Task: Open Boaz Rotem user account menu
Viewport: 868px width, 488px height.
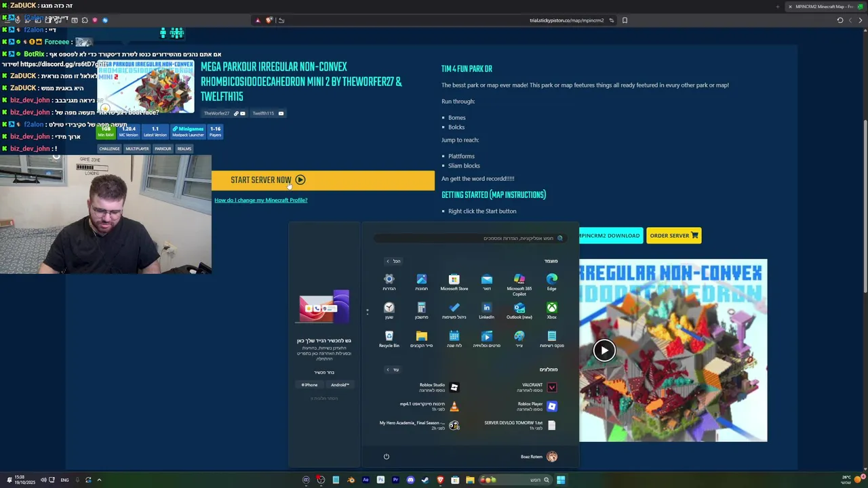Action: 538,456
